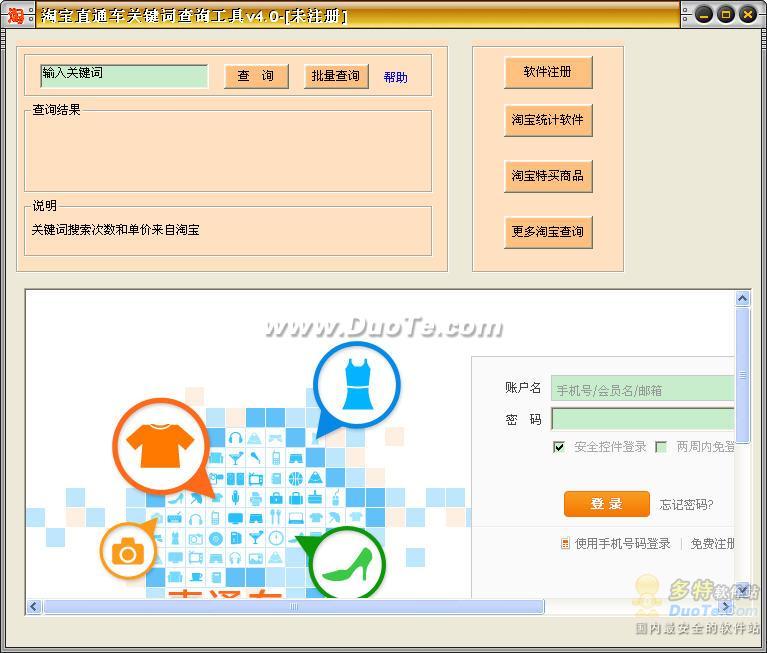767x653 pixels.
Task: Open 淘宝统计软件 button
Action: pyautogui.click(x=548, y=120)
